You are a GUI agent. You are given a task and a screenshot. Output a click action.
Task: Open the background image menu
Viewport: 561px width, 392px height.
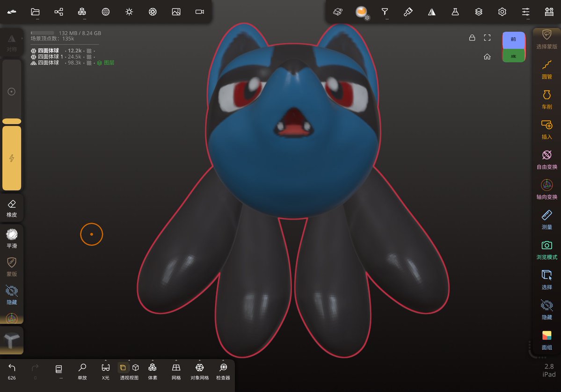[x=176, y=12]
